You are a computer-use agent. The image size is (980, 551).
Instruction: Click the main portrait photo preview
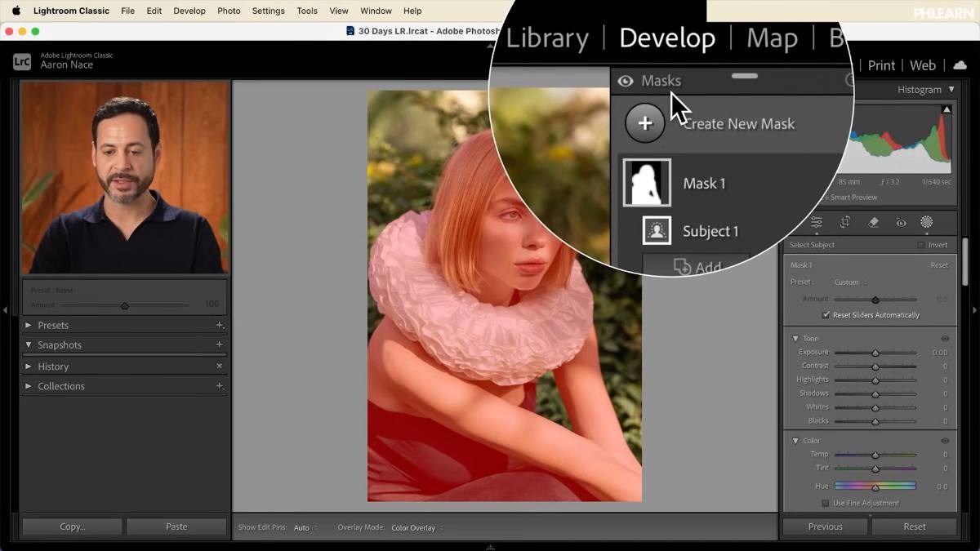504,295
